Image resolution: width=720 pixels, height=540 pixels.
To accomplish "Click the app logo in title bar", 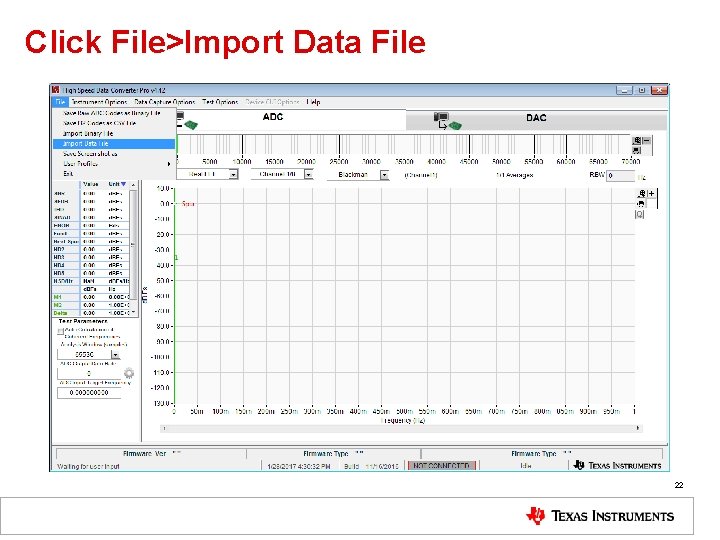I will 56,90.
